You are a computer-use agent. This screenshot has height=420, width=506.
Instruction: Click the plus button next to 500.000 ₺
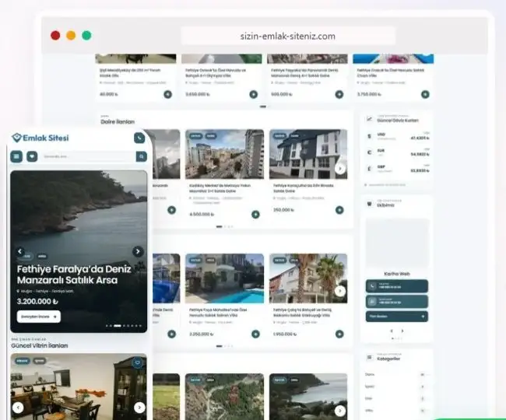[339, 94]
